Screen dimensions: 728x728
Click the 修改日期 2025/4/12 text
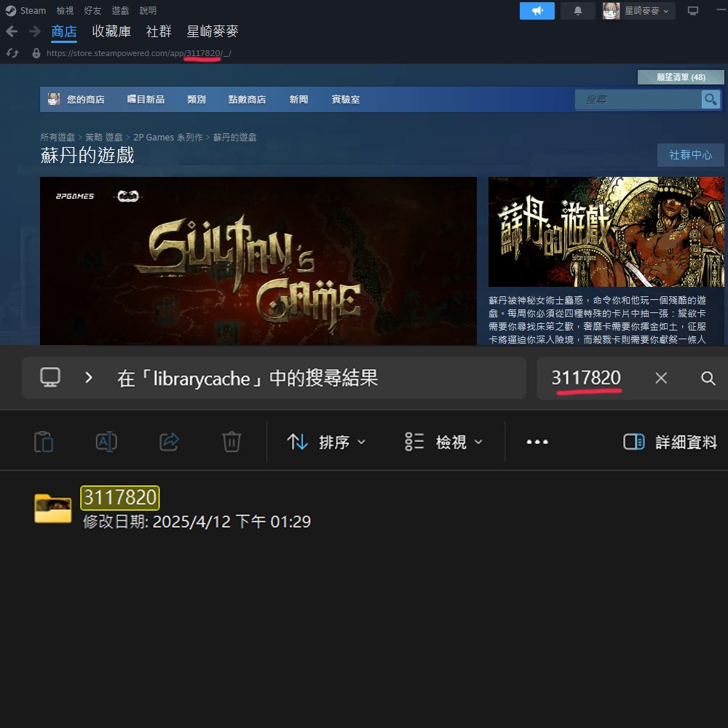click(197, 522)
